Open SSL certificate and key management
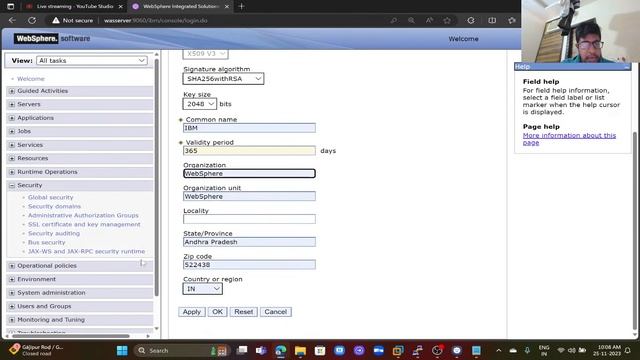The width and height of the screenshot is (640, 360). point(84,224)
